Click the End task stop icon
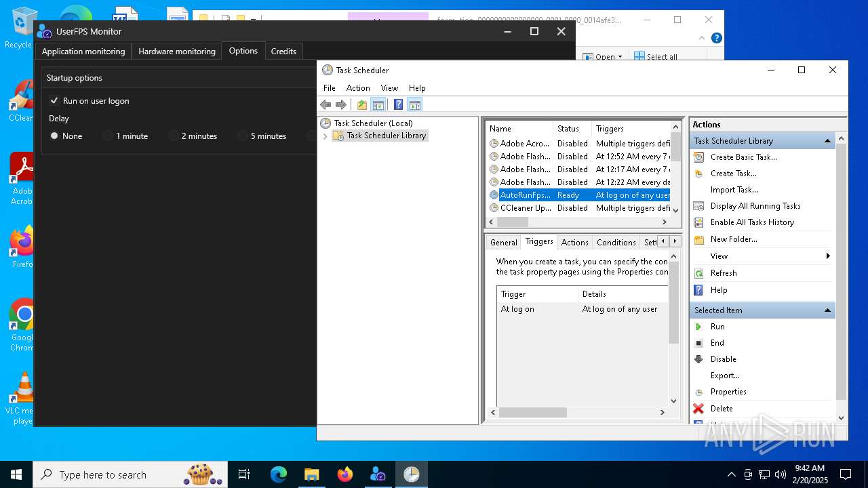 click(699, 343)
